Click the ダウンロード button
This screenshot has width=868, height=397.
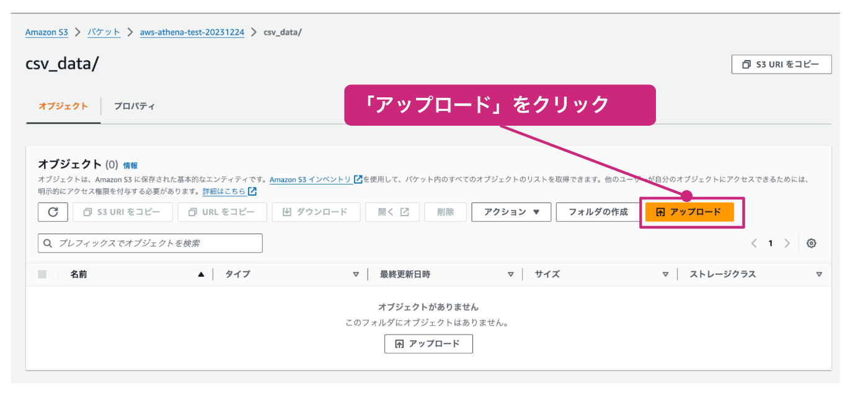point(316,212)
